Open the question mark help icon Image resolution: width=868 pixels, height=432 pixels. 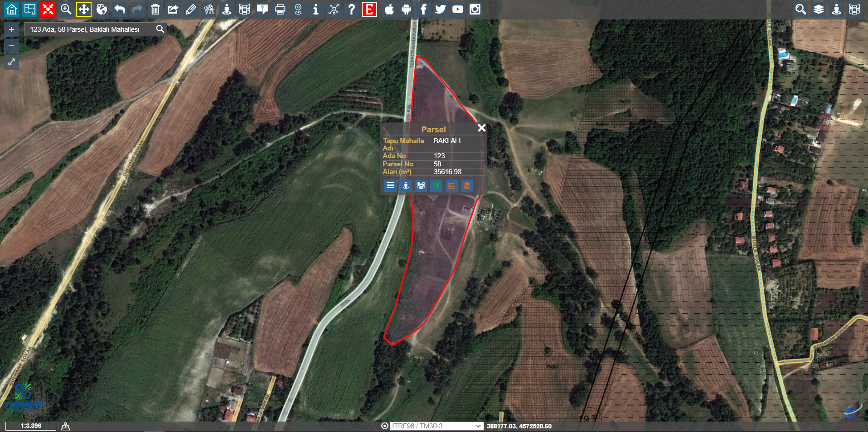351,9
